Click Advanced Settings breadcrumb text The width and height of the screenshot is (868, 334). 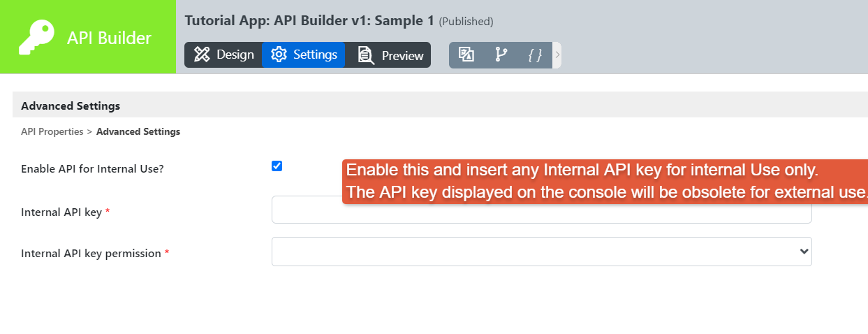point(138,131)
